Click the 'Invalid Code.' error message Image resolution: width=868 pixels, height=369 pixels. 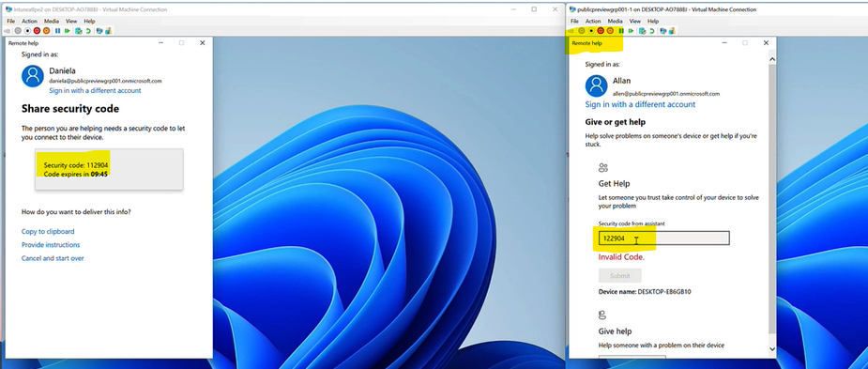pyautogui.click(x=621, y=257)
